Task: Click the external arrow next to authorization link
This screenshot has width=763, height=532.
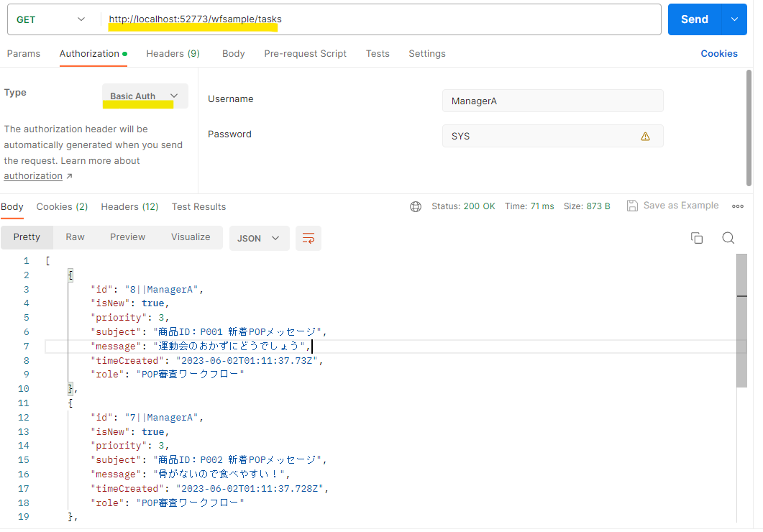Action: click(x=69, y=176)
